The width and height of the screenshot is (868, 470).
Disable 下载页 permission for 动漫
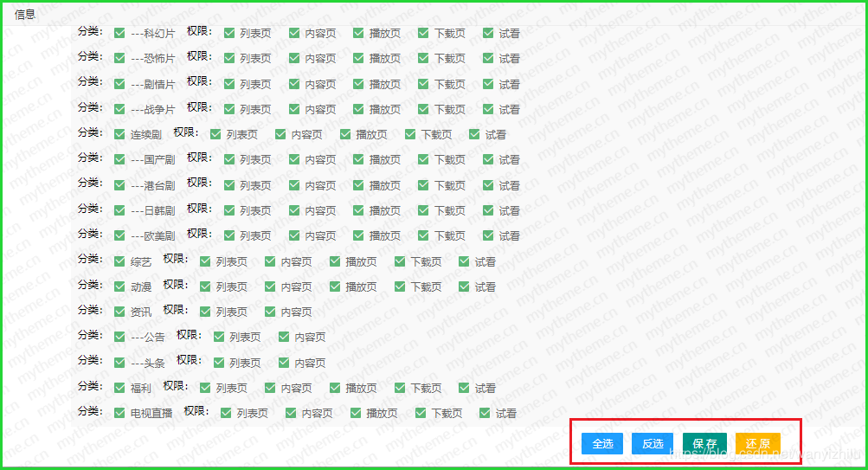tap(400, 287)
